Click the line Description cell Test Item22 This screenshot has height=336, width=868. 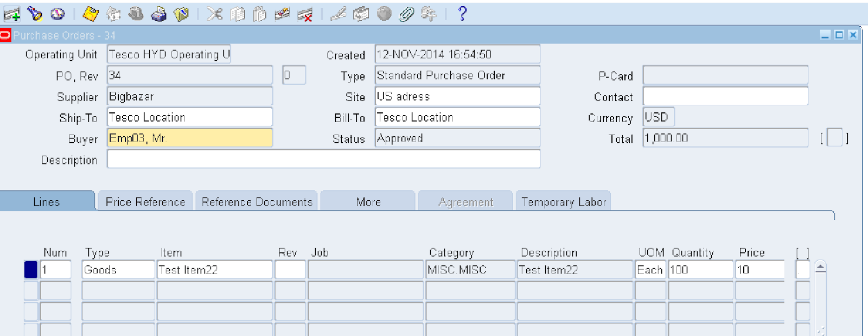coord(575,270)
